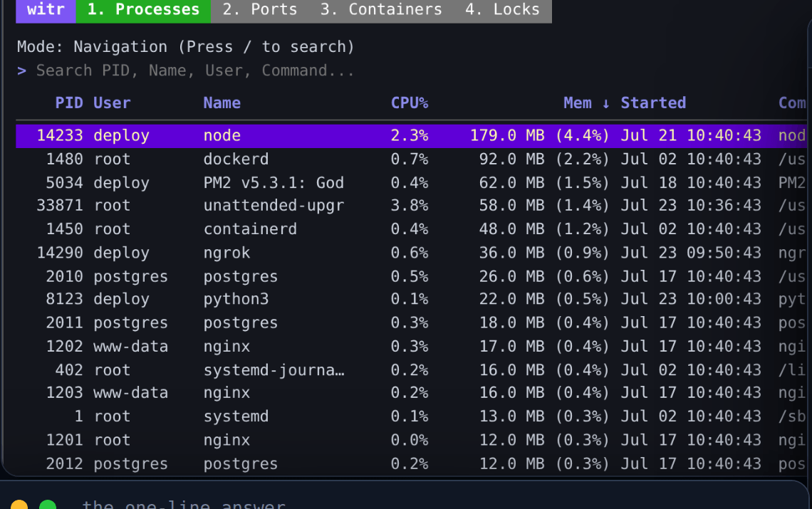Select the "Jul 23 10:00:43" start time
The width and height of the screenshot is (812, 509).
pos(691,299)
